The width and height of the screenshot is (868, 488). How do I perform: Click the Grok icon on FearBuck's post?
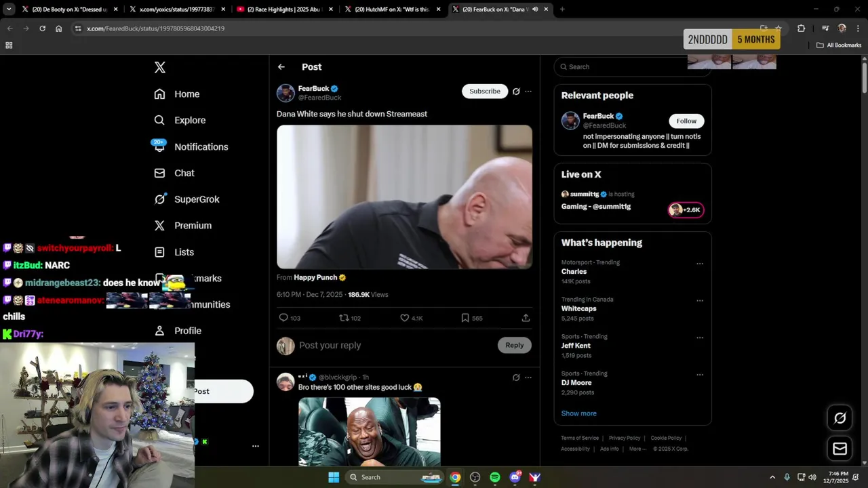pyautogui.click(x=516, y=91)
